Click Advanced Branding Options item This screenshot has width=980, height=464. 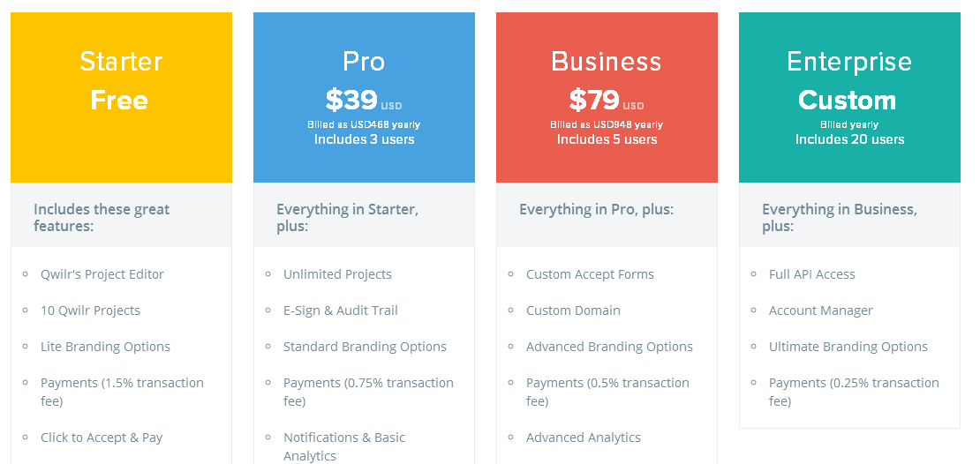click(609, 347)
